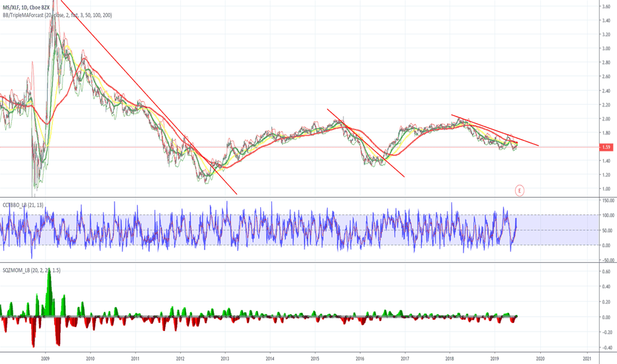Click the 3.60 price scale value
The width and height of the screenshot is (617, 364).
click(x=606, y=7)
